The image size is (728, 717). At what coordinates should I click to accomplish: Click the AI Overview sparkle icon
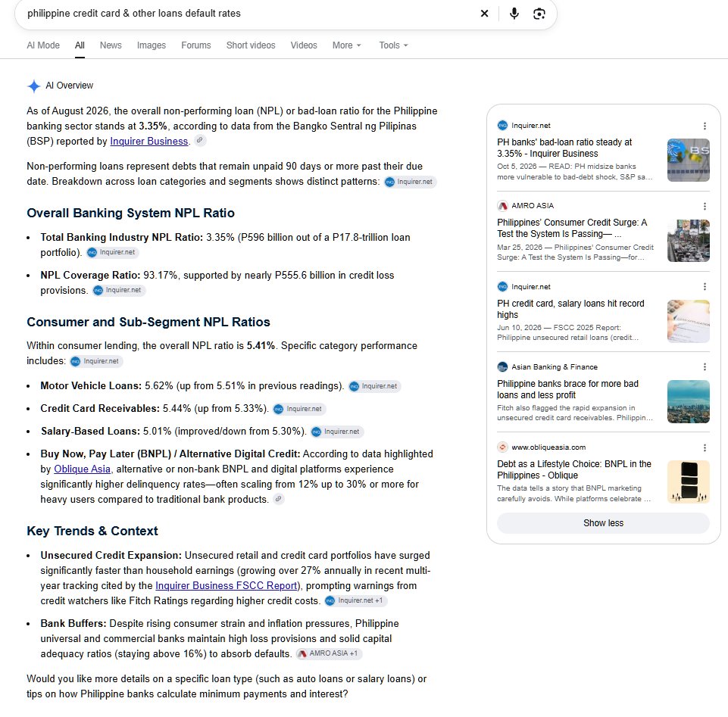coord(34,86)
